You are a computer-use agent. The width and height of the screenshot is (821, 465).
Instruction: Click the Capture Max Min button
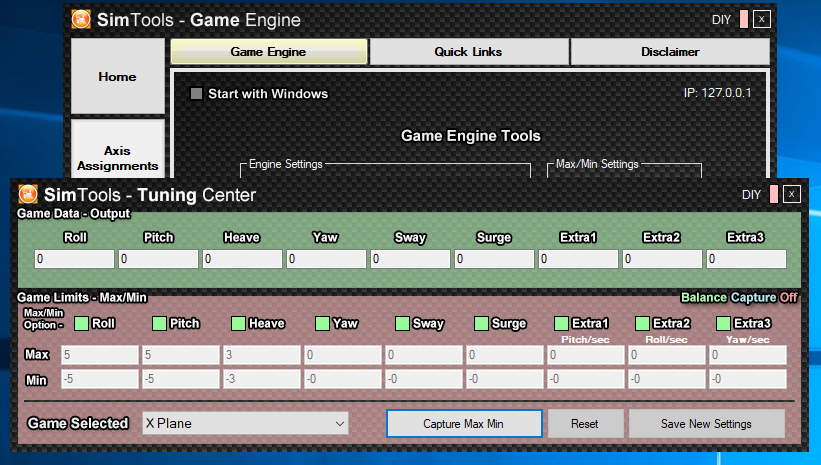[464, 424]
